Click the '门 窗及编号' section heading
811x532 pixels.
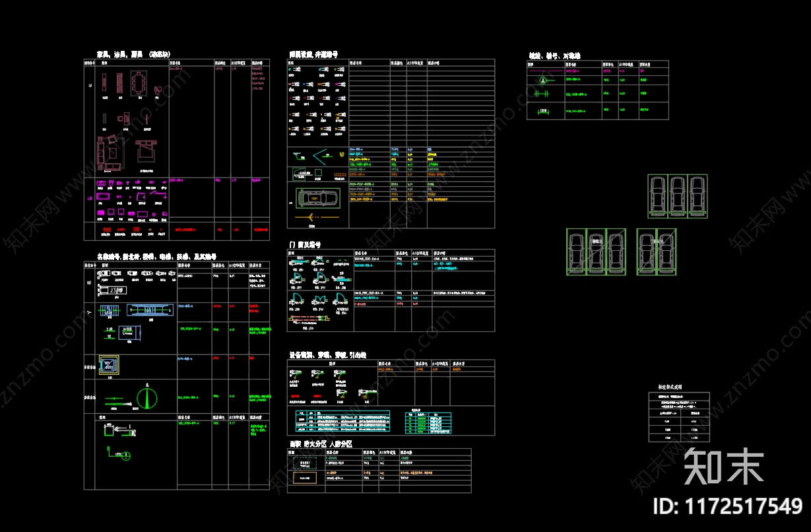pos(305,245)
